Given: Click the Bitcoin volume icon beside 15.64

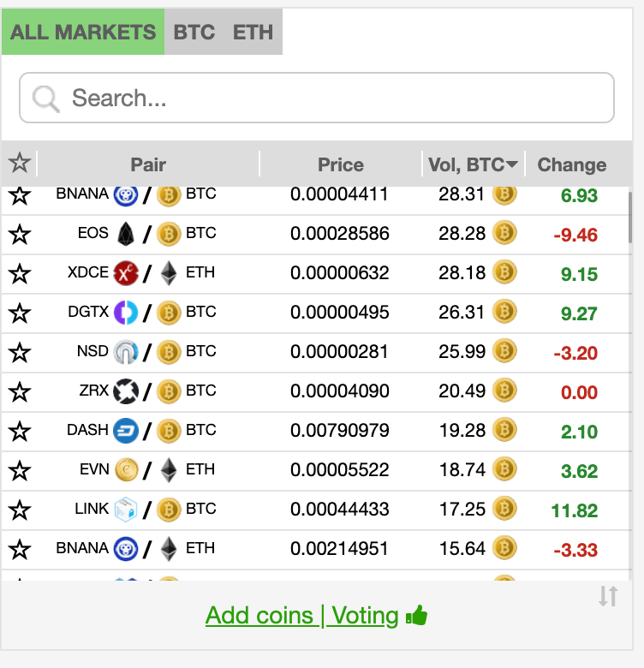Looking at the screenshot, I should tap(504, 548).
